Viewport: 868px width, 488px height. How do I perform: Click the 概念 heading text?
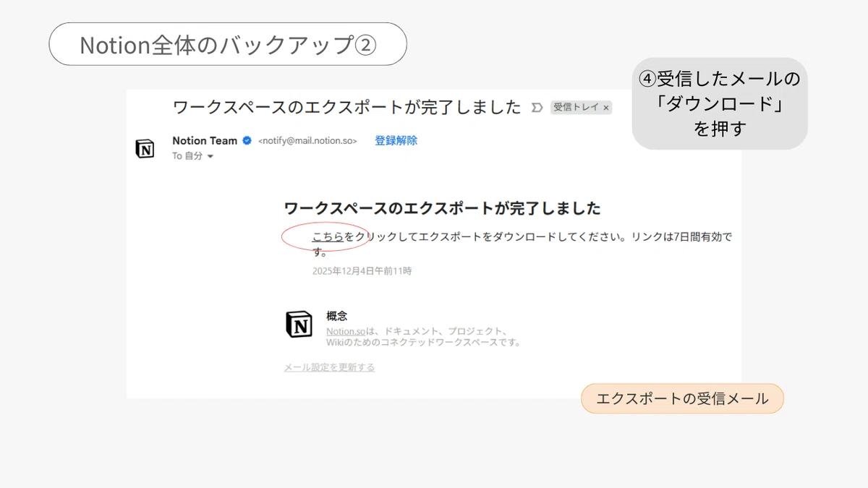point(336,316)
